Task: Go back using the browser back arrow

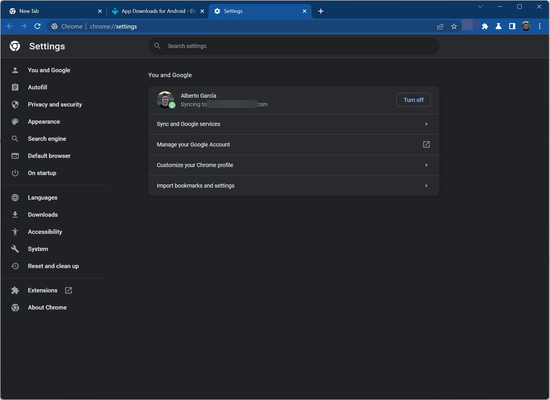Action: tap(10, 26)
